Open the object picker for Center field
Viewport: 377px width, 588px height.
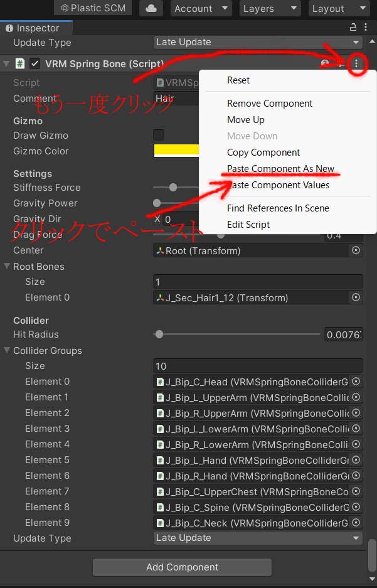click(356, 250)
